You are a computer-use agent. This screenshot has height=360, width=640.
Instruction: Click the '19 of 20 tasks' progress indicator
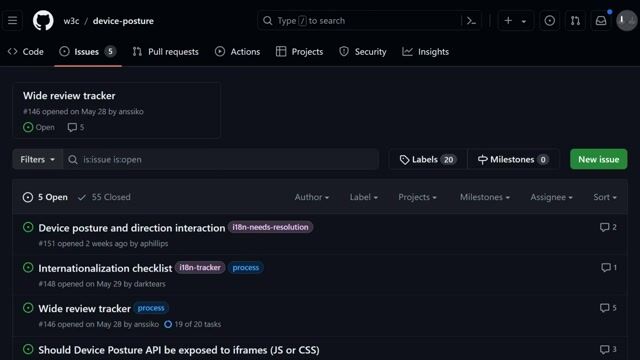click(193, 324)
